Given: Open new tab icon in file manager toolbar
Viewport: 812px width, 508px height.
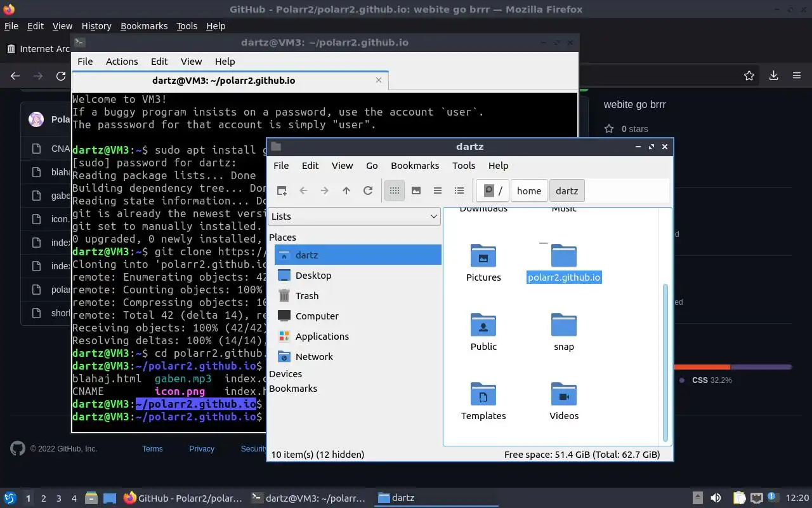Looking at the screenshot, I should [x=282, y=190].
